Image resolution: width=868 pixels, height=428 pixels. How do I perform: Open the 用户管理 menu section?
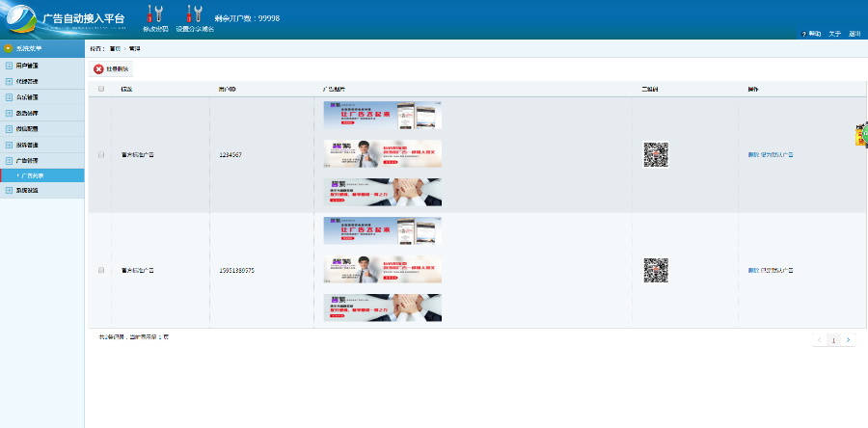point(42,66)
